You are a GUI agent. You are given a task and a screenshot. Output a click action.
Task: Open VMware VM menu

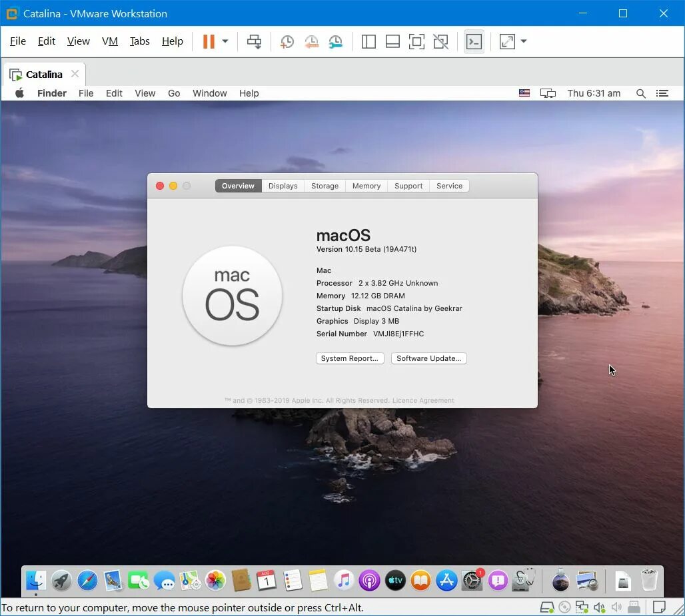110,41
